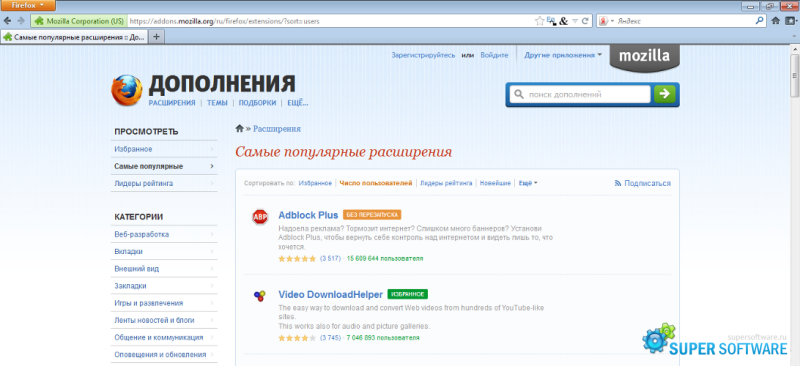Screen dimensions: 800x366
Task: Click the Зарегистрируйтесь link
Action: coord(423,55)
